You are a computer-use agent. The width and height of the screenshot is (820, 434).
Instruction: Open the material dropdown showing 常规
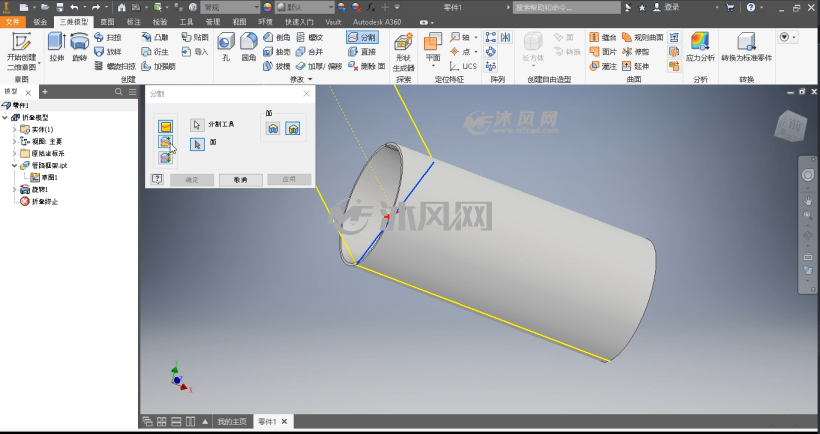tap(230, 7)
